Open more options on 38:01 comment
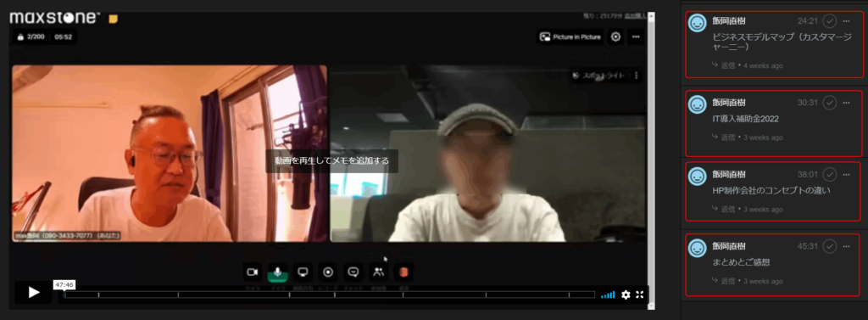This screenshot has height=320, width=868. pyautogui.click(x=846, y=175)
